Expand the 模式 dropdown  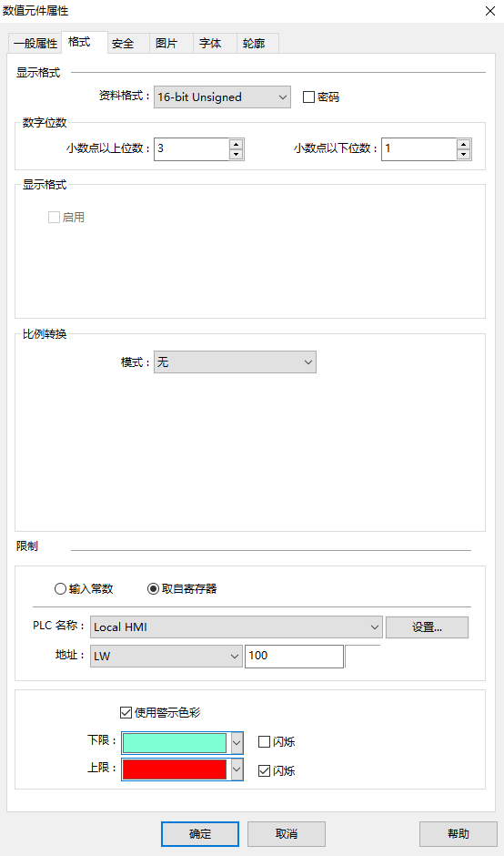tap(235, 362)
